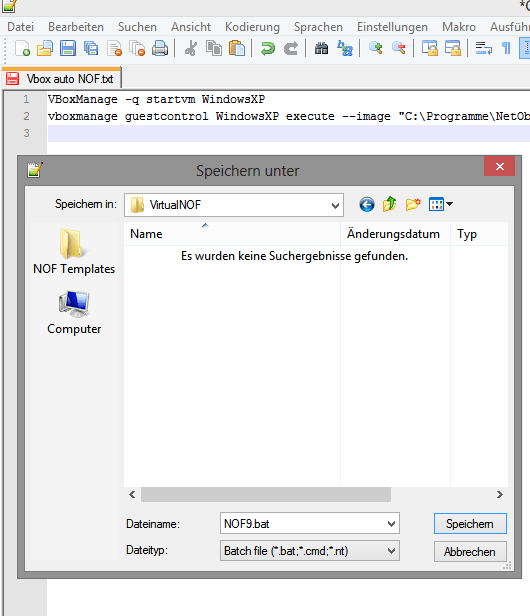Viewport: 530px width, 616px height.
Task: Click the Print toolbar icon
Action: (x=160, y=49)
